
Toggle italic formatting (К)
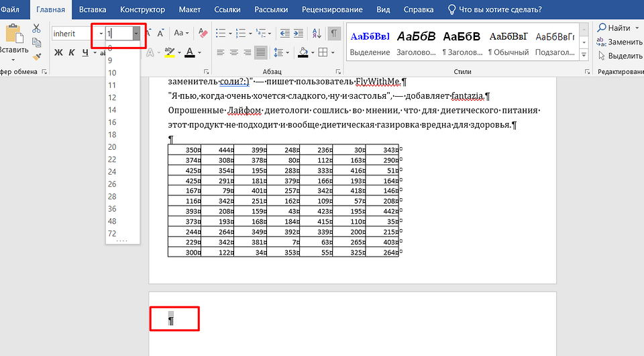click(71, 52)
